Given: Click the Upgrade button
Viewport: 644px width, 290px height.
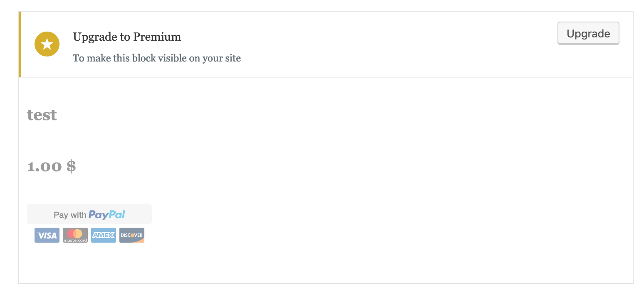Looking at the screenshot, I should [x=588, y=33].
